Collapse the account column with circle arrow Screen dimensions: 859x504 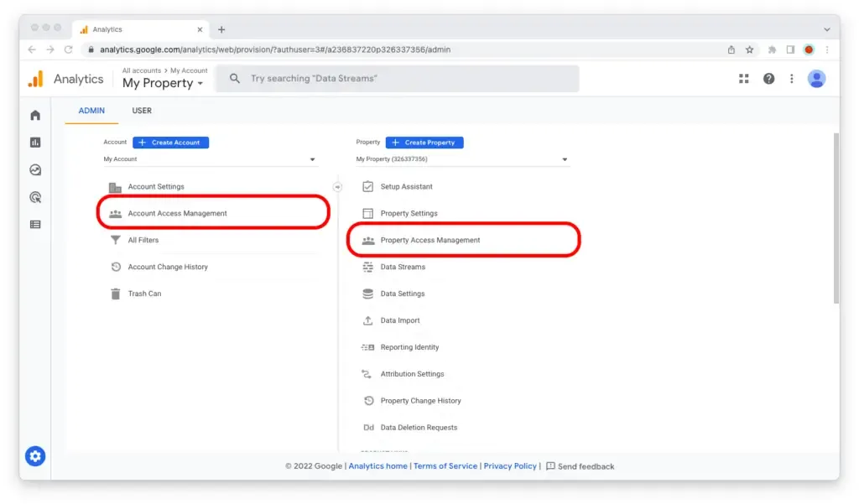tap(338, 187)
